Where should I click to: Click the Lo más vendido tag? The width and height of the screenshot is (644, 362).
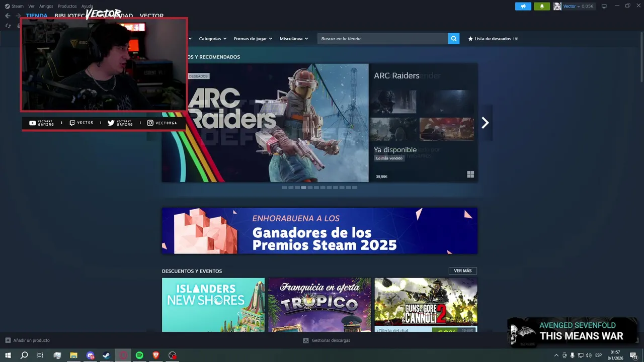point(389,158)
